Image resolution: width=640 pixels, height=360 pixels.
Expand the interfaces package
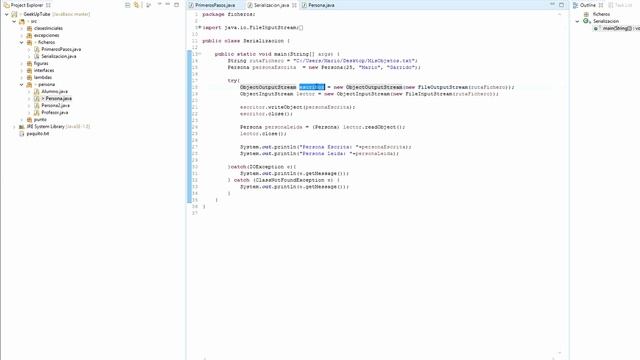point(22,71)
